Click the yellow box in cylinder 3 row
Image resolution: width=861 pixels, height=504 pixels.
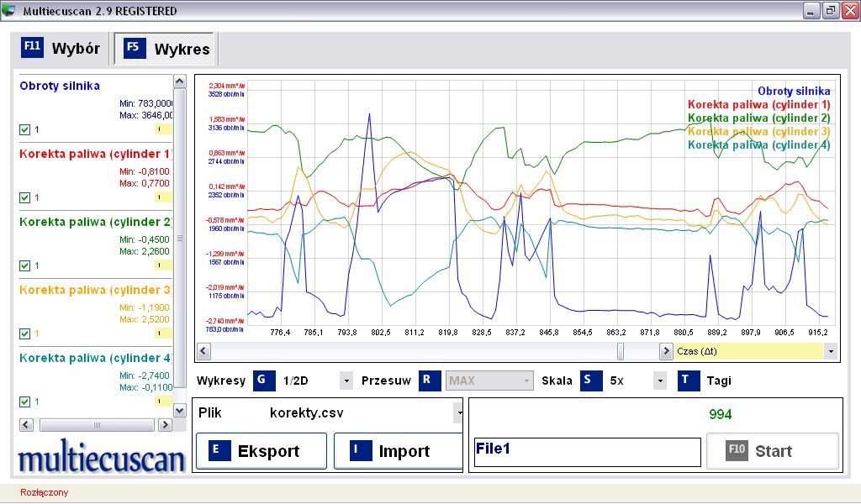point(163,333)
